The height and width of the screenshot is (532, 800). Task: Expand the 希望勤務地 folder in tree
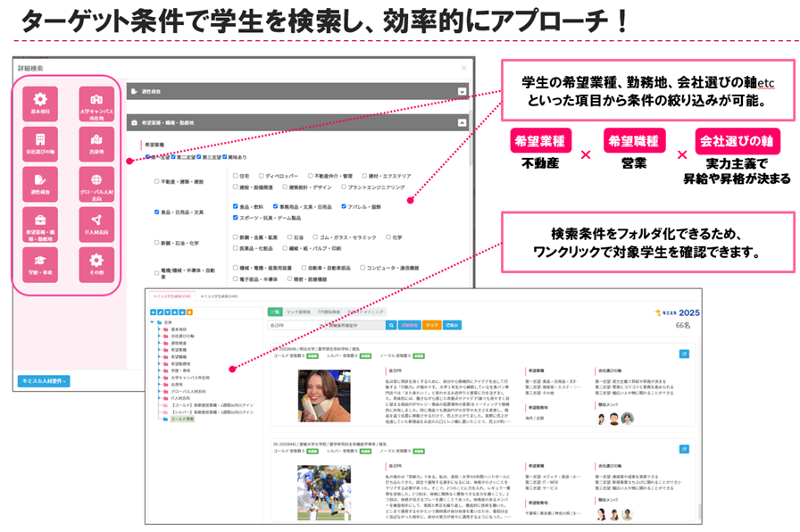click(159, 363)
